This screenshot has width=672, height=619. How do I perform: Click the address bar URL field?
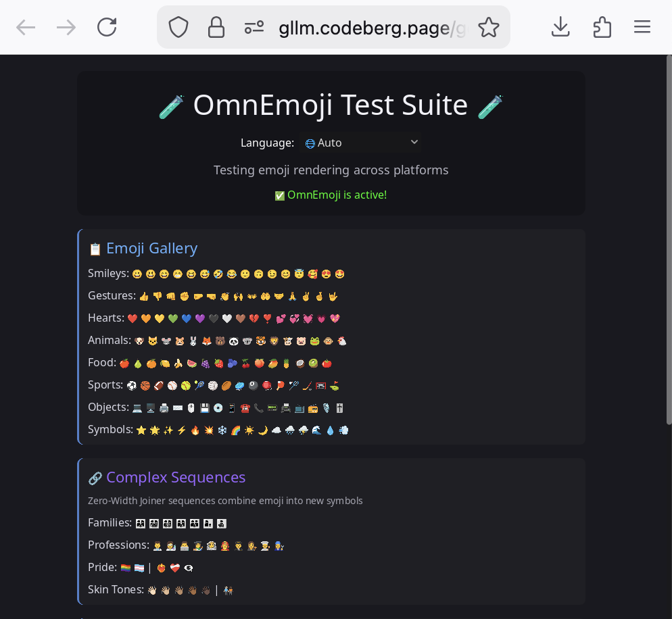(x=372, y=28)
